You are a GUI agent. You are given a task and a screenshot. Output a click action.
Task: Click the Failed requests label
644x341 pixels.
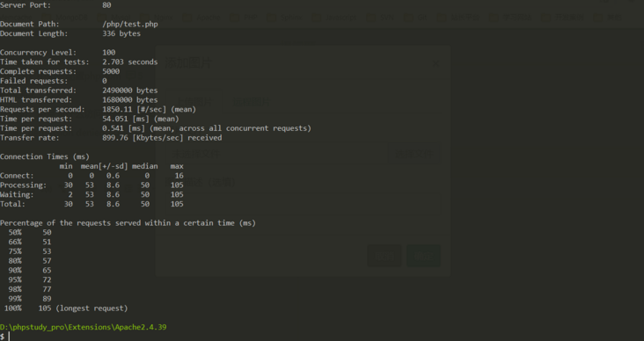pyautogui.click(x=33, y=81)
